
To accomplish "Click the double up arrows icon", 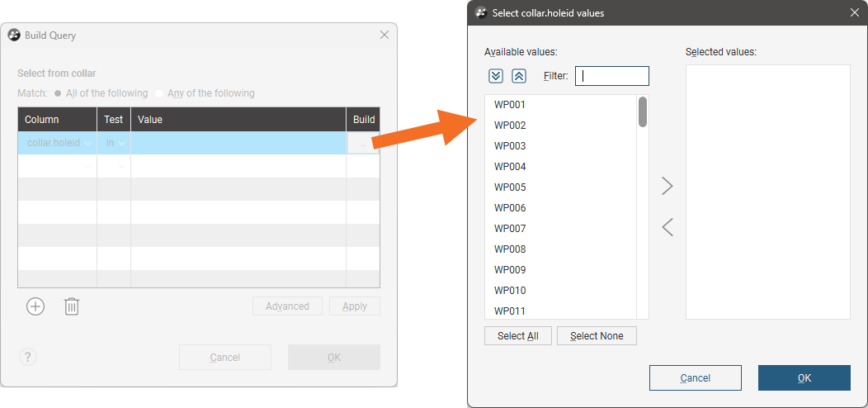I will click(x=519, y=76).
